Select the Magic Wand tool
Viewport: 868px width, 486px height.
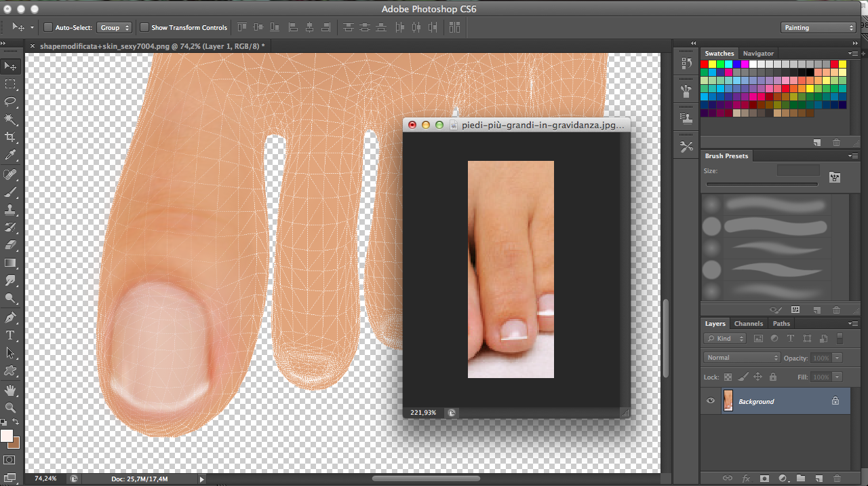10,119
